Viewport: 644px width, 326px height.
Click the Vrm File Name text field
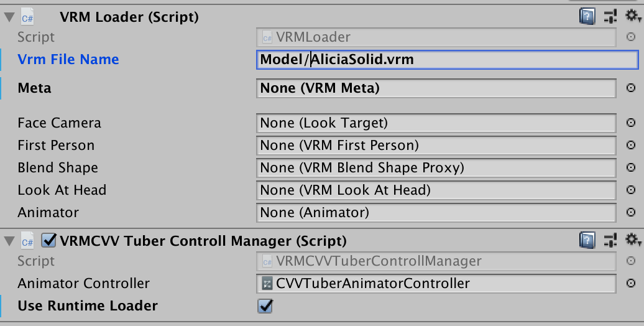coord(446,60)
